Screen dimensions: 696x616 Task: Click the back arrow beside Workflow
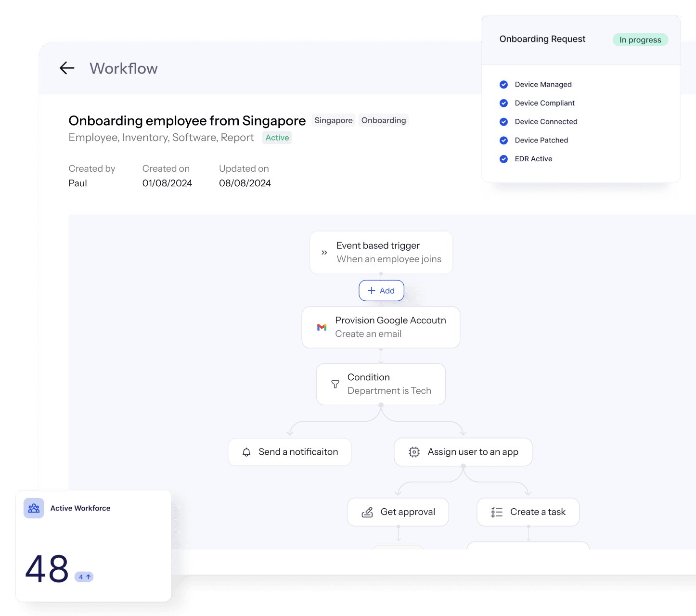click(67, 68)
